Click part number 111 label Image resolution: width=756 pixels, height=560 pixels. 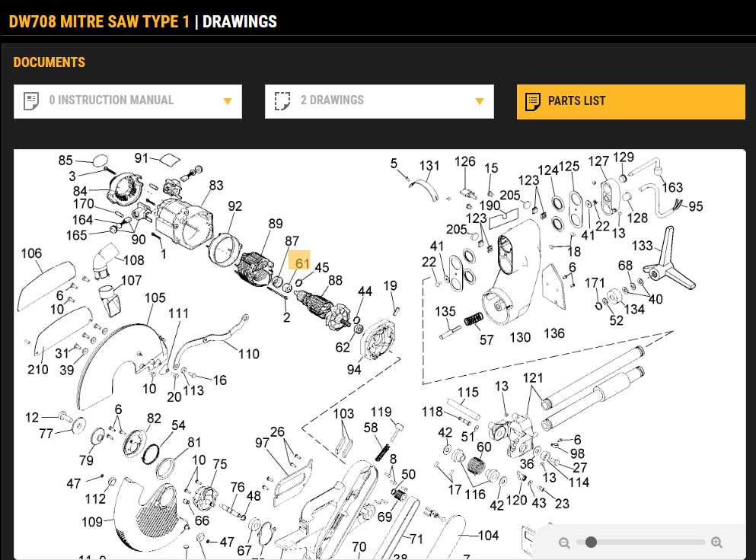[x=178, y=313]
